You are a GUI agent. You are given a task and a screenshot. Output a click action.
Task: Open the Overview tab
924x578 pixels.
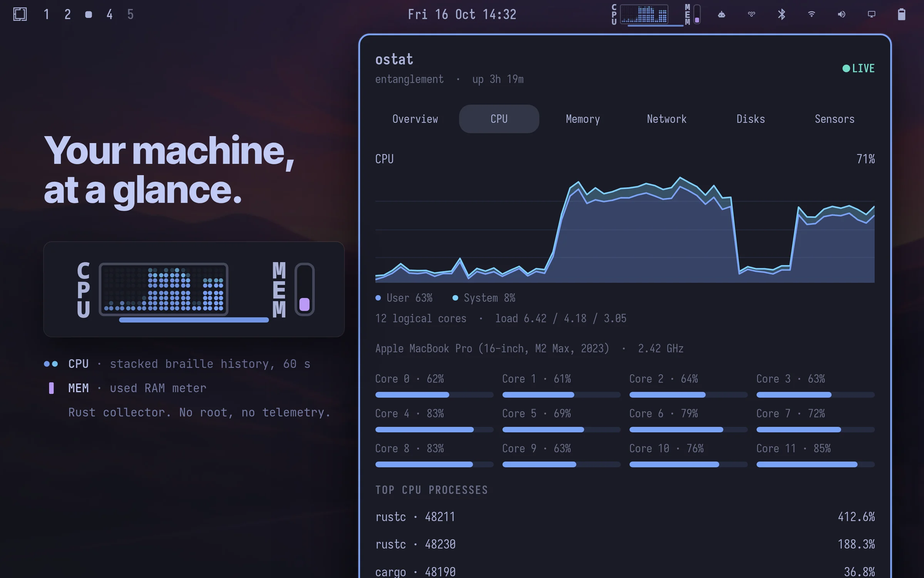415,119
